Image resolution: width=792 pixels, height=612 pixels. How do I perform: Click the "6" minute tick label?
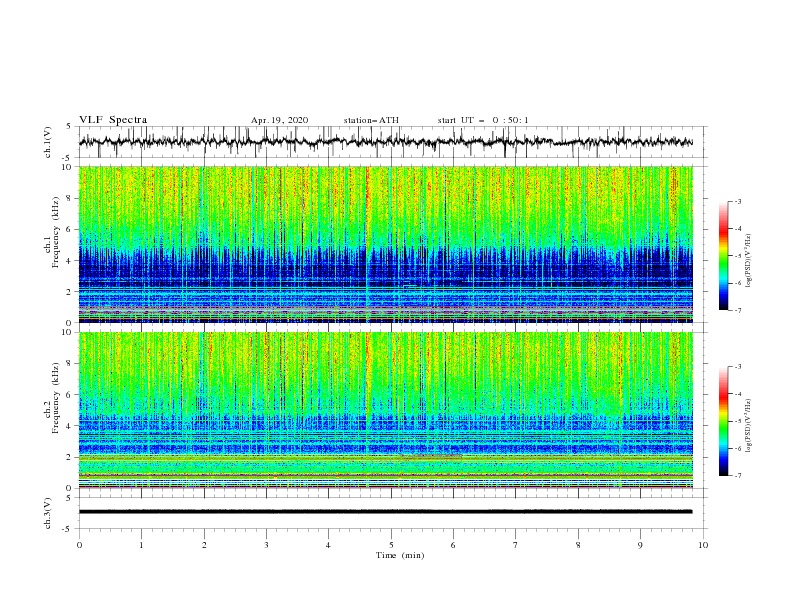click(x=453, y=545)
